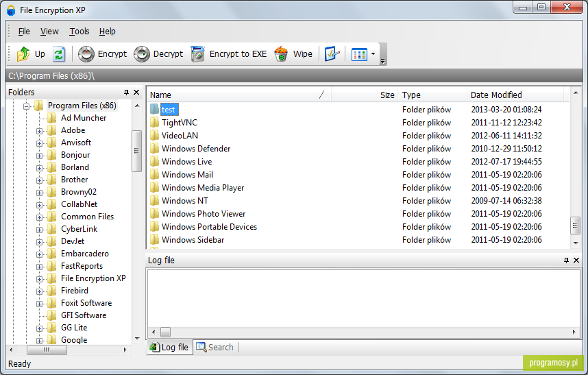Click folder tree scroll down arrow
The width and height of the screenshot is (588, 375).
coord(137,339)
